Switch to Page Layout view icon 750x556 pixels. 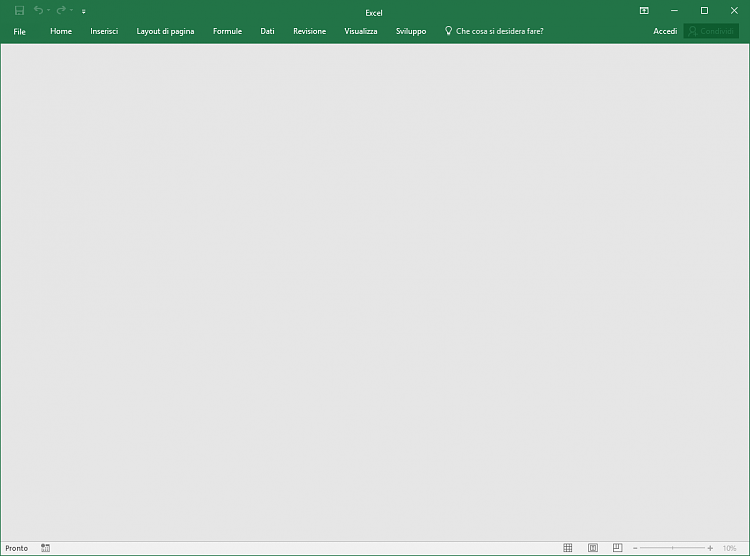[x=593, y=548]
